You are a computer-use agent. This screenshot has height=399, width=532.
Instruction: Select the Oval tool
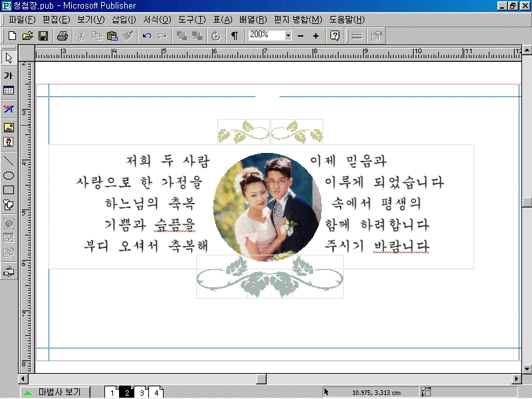[x=9, y=176]
